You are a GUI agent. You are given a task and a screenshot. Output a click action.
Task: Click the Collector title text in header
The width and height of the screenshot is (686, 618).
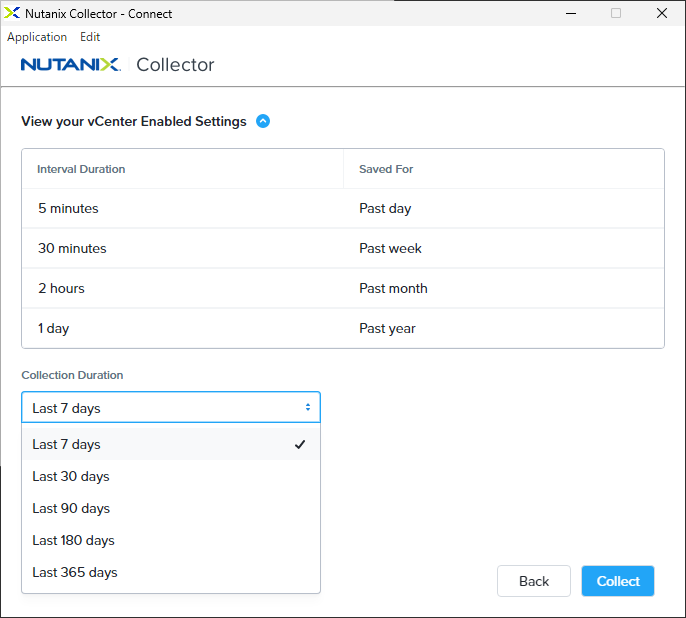[175, 65]
